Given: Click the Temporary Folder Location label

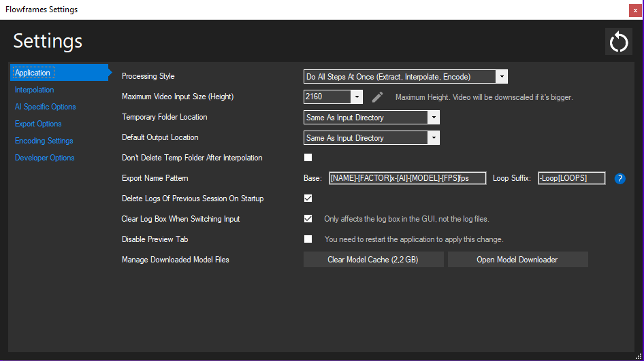Looking at the screenshot, I should click(x=164, y=117).
